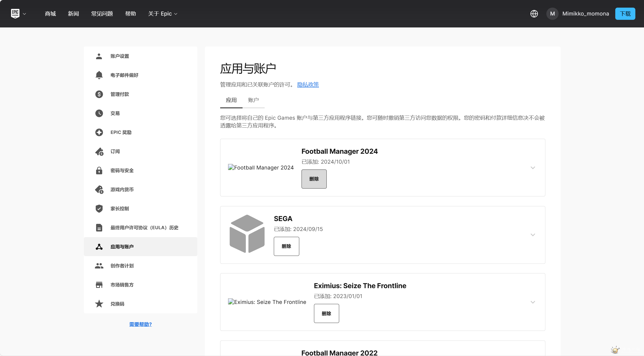Click the star icon for redeem code
Image resolution: width=644 pixels, height=356 pixels.
click(99, 304)
